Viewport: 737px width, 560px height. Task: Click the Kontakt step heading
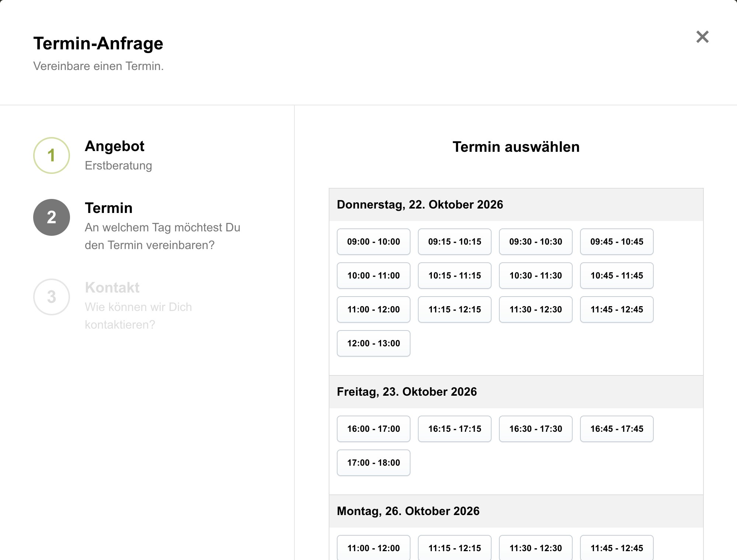(112, 288)
